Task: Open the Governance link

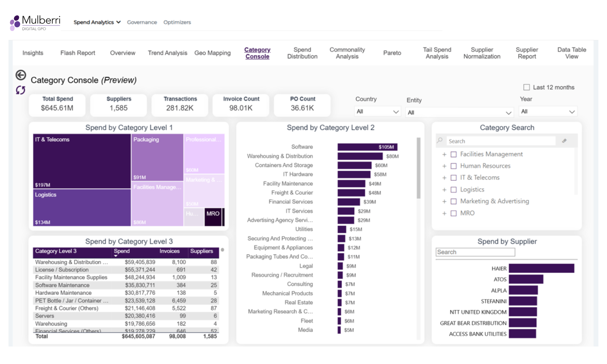Action: 142,22
